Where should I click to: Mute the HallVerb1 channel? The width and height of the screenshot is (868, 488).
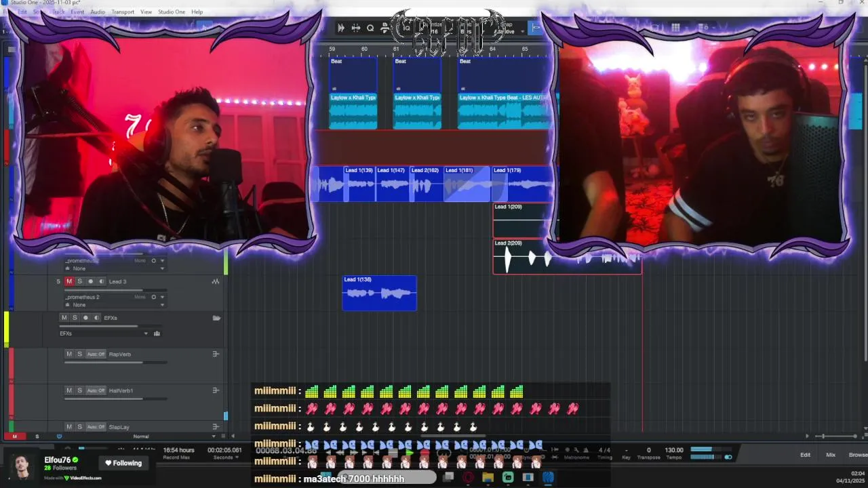69,390
